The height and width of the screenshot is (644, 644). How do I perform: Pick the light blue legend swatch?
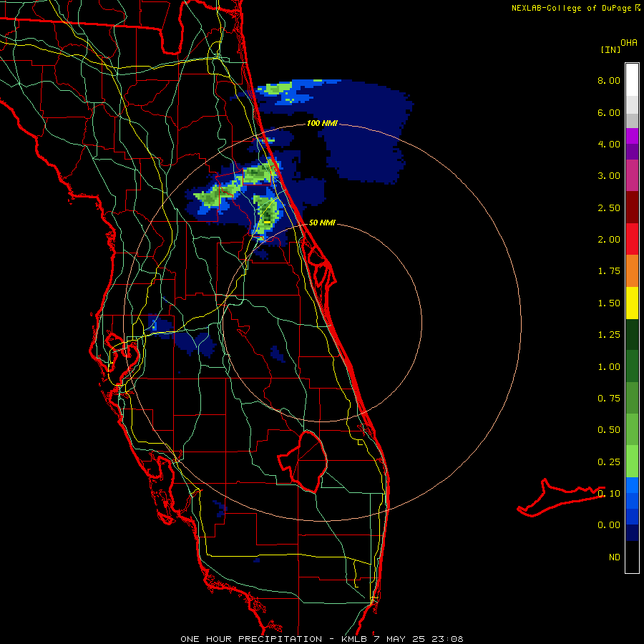[632, 485]
